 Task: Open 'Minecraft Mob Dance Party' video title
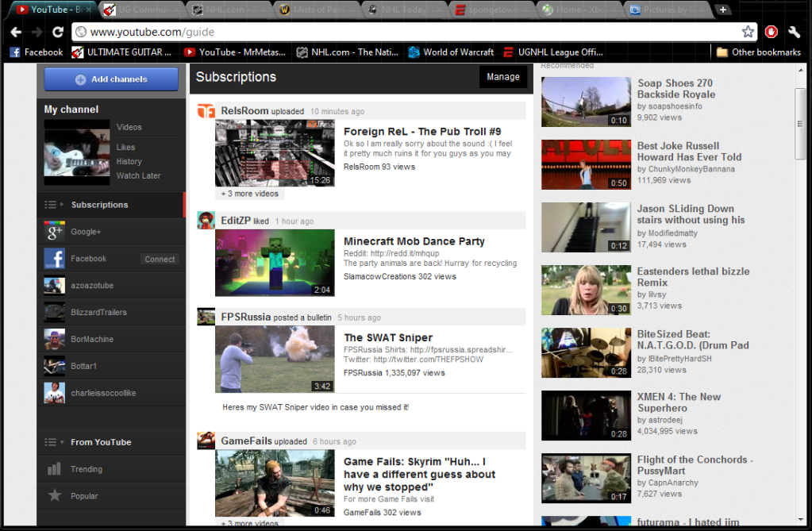coord(414,241)
